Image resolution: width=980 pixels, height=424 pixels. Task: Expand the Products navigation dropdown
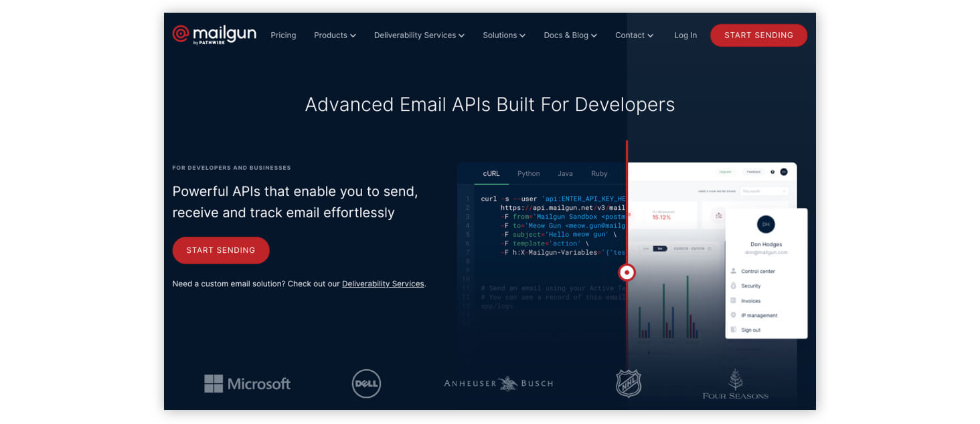coord(335,35)
